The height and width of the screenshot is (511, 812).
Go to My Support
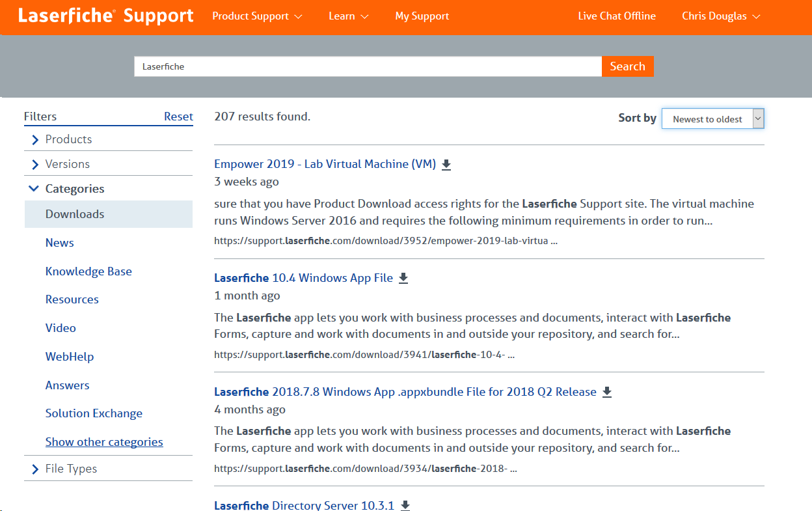[x=422, y=16]
